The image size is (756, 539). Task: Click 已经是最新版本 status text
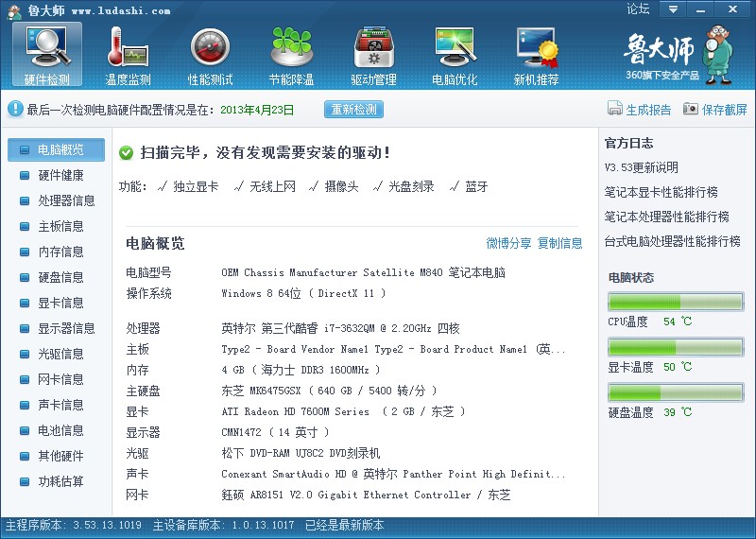345,525
